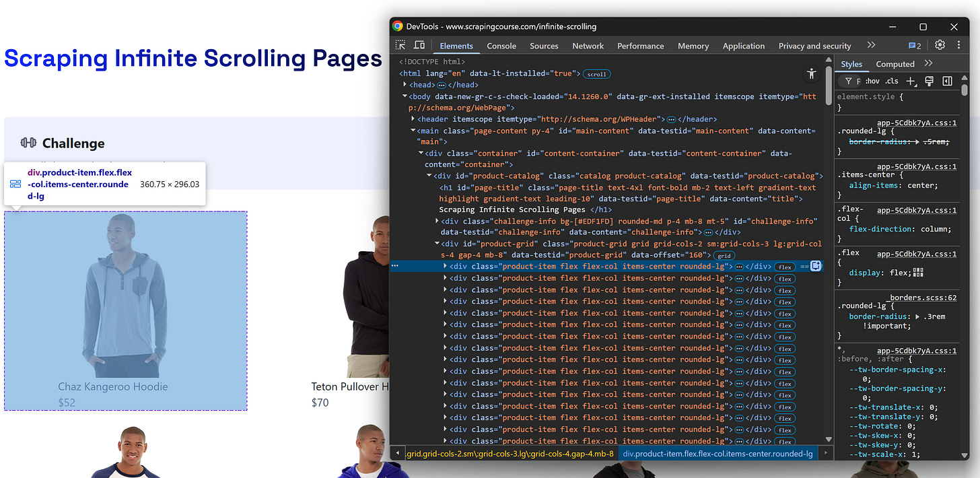Click the product-item breadcrumb at the bottom
The height and width of the screenshot is (478, 980).
coord(715,453)
